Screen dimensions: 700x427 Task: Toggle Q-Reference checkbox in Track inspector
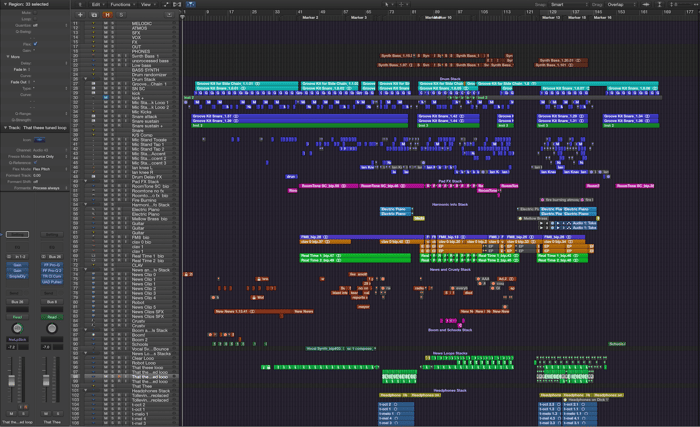pyautogui.click(x=35, y=163)
